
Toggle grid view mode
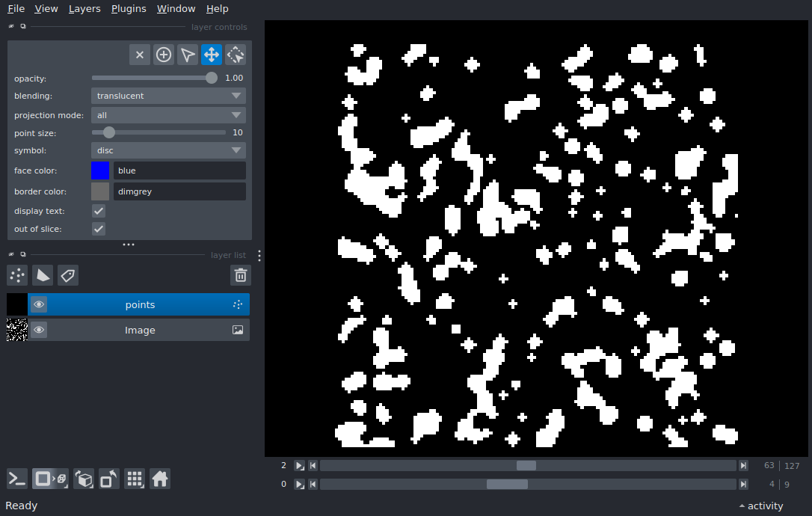(135, 479)
